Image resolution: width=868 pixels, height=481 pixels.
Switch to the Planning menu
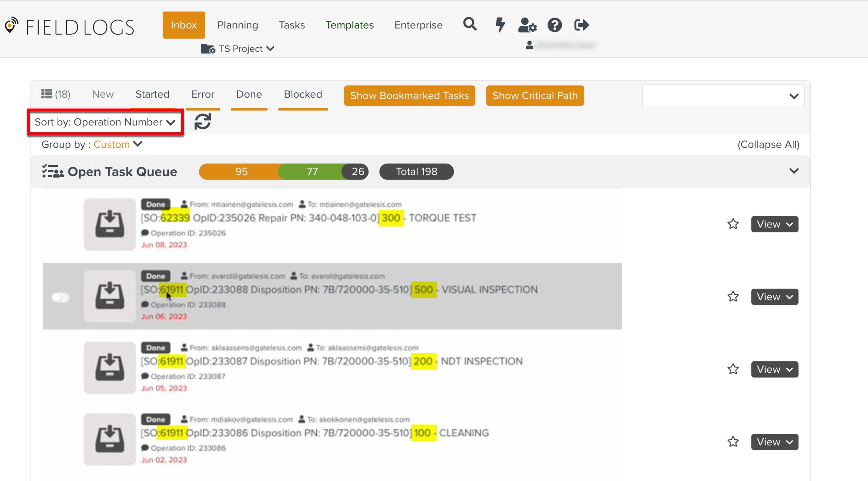click(x=237, y=25)
